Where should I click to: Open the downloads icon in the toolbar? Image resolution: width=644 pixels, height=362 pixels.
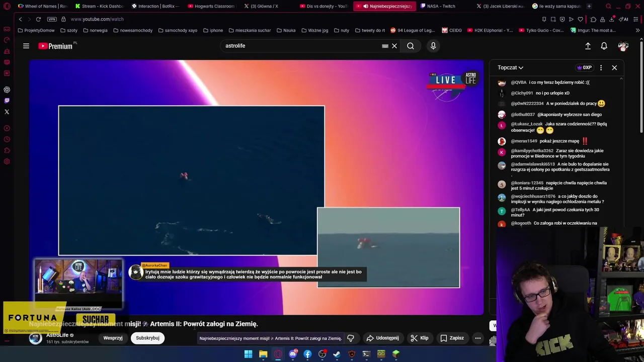[612, 19]
